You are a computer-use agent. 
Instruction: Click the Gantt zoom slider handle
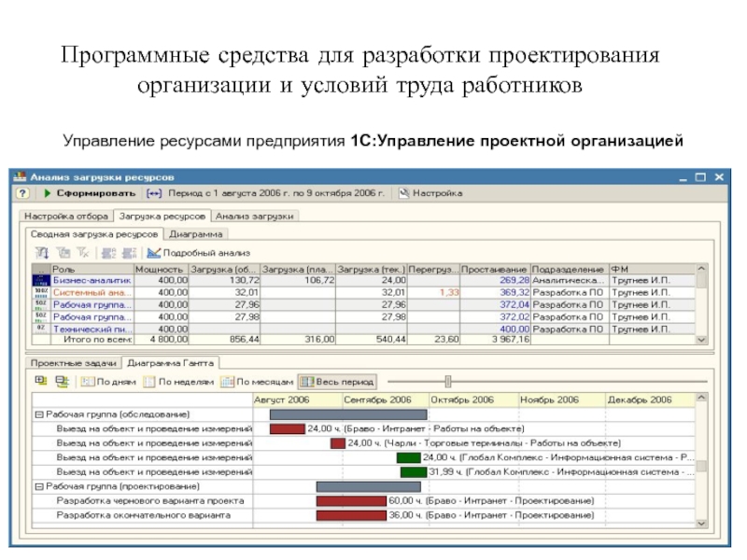click(448, 381)
